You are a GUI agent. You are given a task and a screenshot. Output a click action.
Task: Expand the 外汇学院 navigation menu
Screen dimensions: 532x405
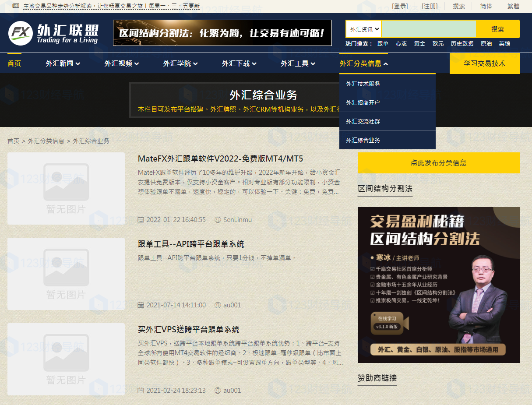point(180,63)
